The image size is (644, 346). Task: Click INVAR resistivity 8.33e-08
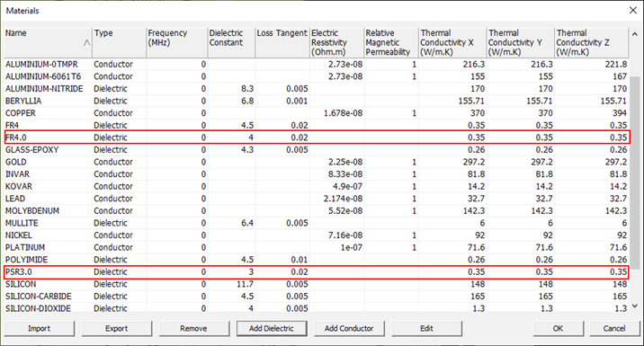pyautogui.click(x=345, y=174)
